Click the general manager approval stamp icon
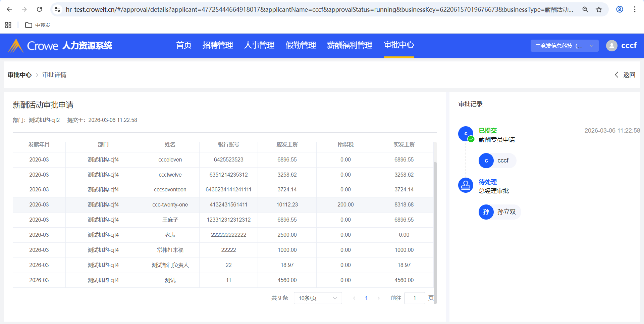 point(466,185)
